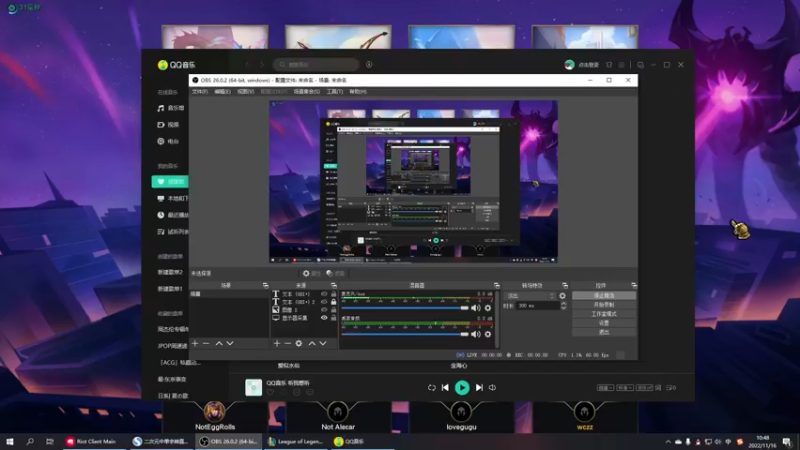Skip to next track in QQ Music

(479, 388)
